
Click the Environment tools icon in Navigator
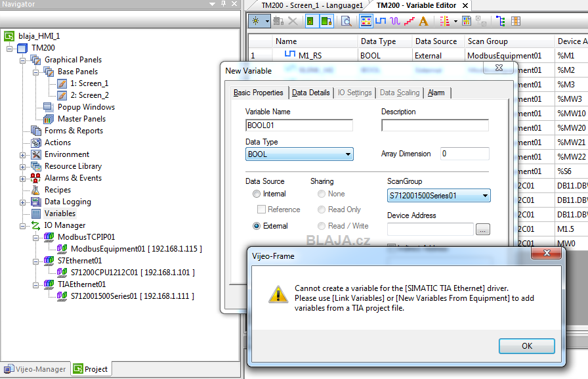(36, 154)
